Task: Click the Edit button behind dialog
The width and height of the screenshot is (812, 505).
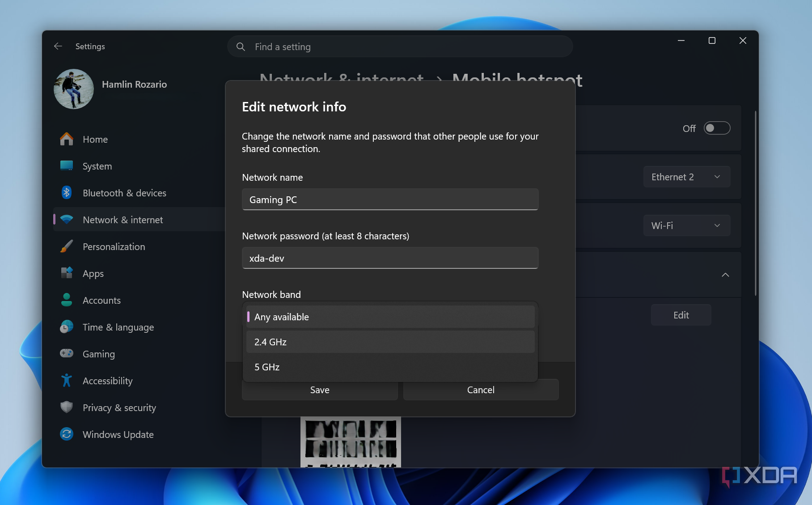Action: point(681,315)
